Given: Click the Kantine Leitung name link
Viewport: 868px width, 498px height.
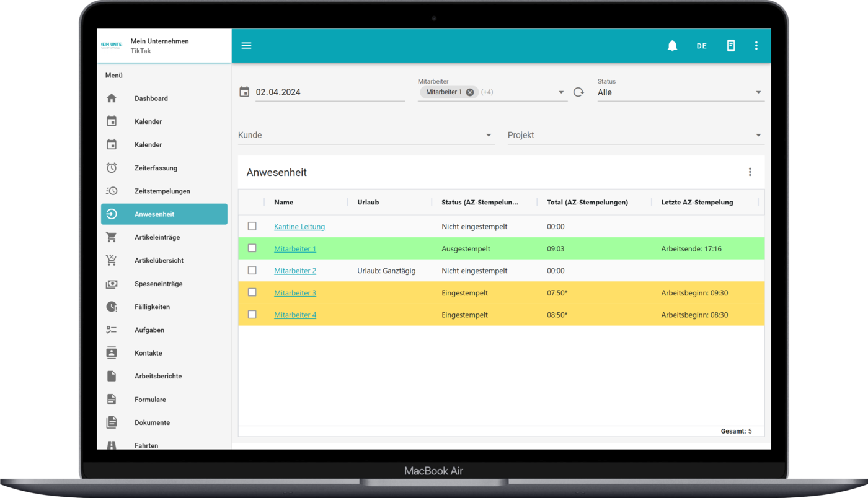Looking at the screenshot, I should point(299,227).
